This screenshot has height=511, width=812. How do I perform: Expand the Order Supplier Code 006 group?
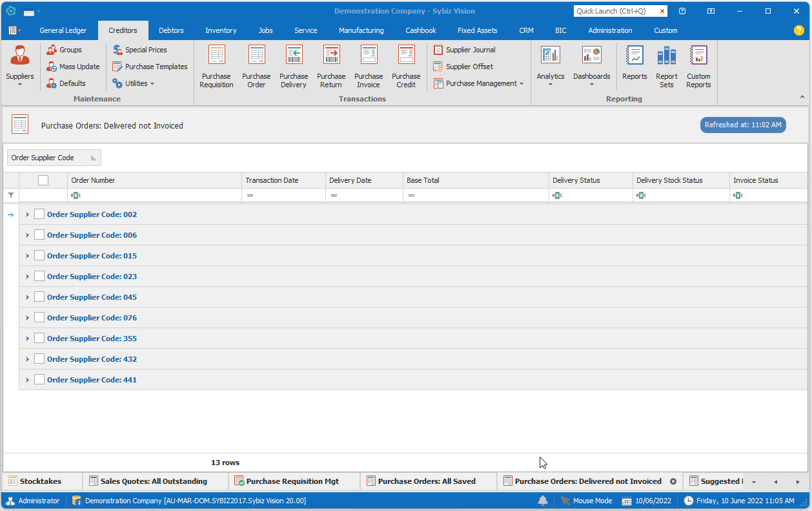point(27,235)
